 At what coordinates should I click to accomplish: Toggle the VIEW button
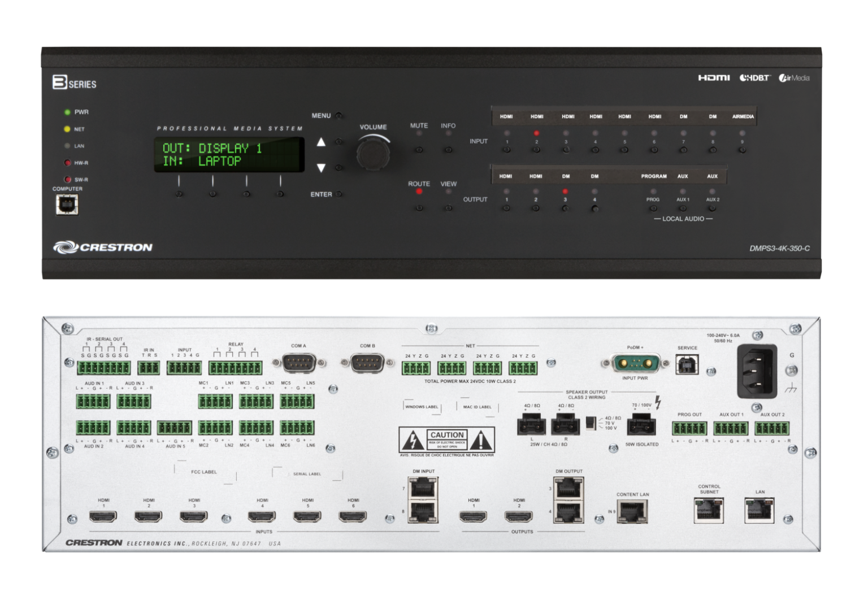coord(448,208)
